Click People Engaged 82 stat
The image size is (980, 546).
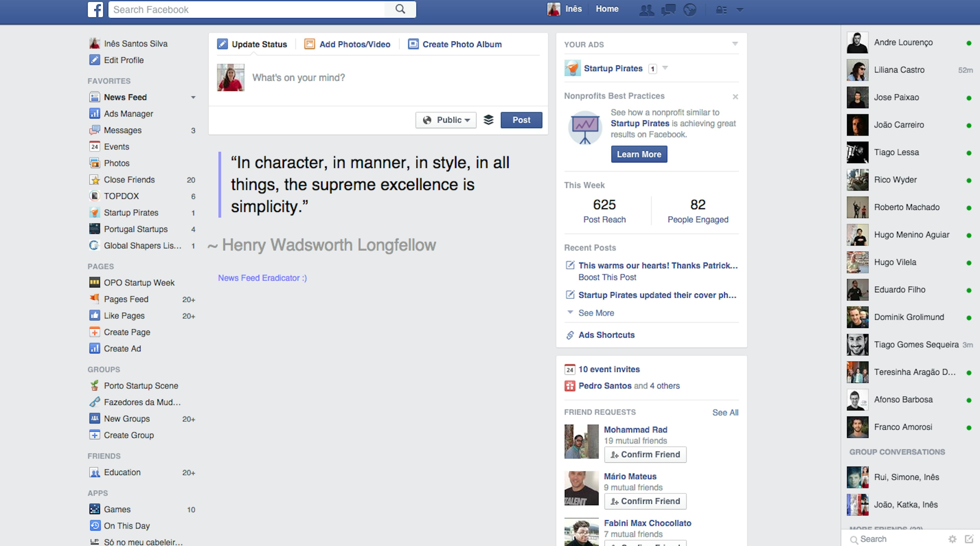[698, 211]
